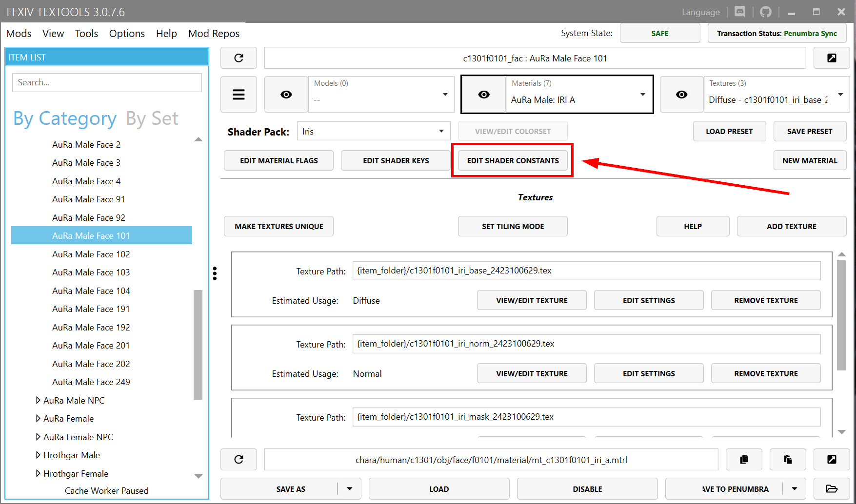This screenshot has height=504, width=856.
Task: Switch to the By Set tab
Action: tap(152, 118)
